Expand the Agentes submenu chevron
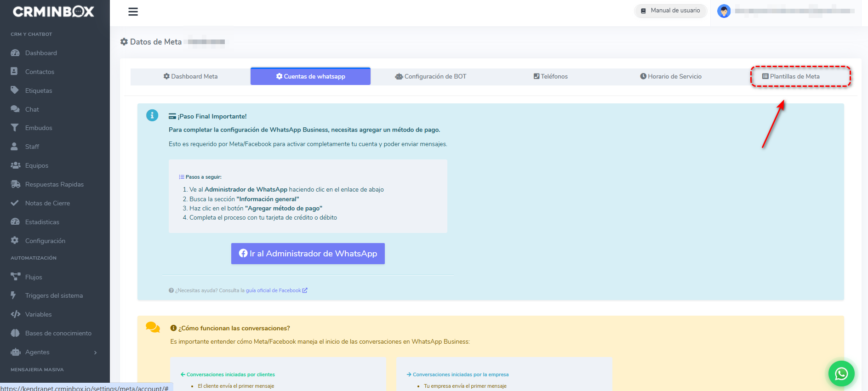This screenshot has height=391, width=868. pos(95,352)
